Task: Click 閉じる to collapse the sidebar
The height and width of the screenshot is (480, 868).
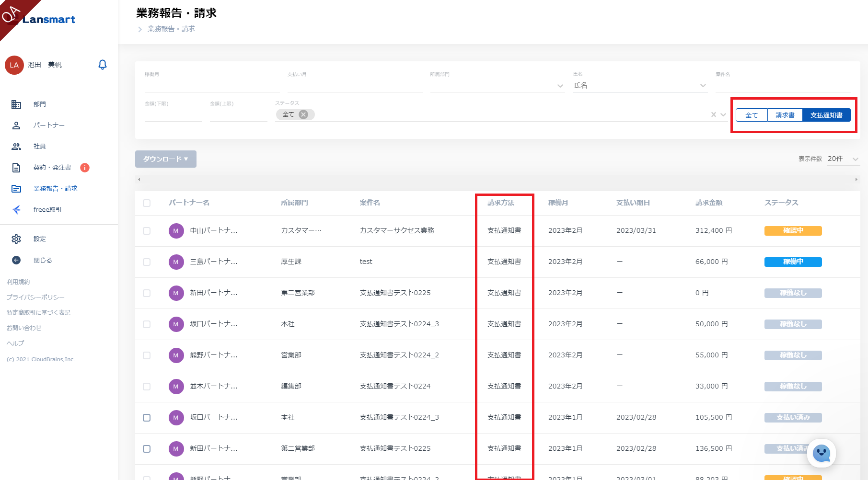Action: pyautogui.click(x=42, y=261)
